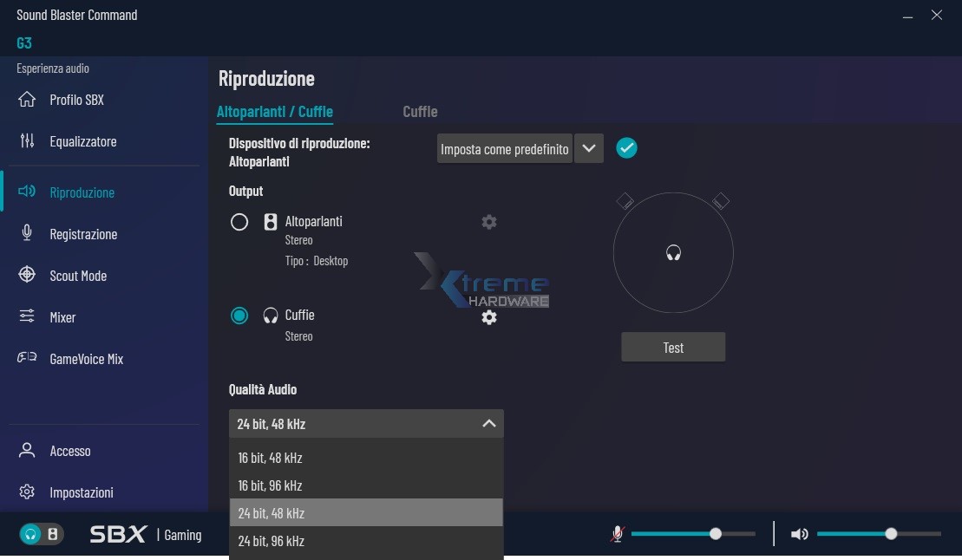Click the right front speaker icon
The height and width of the screenshot is (560, 962).
(721, 201)
